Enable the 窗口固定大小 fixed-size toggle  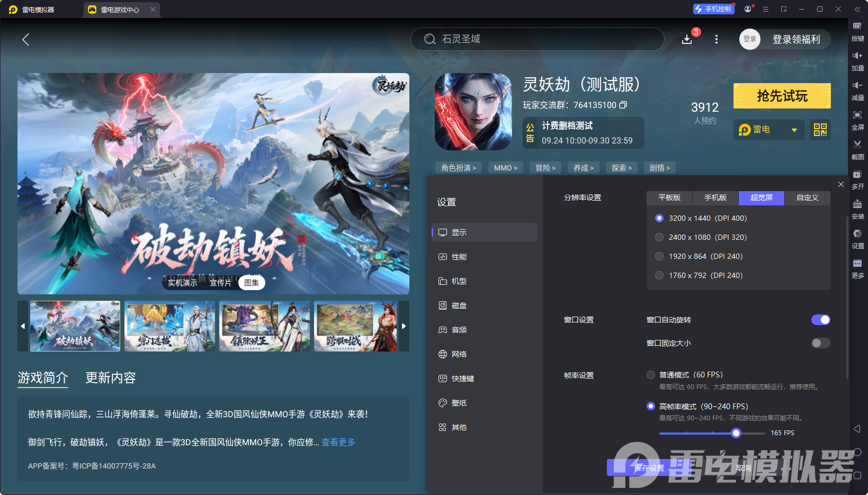click(820, 343)
